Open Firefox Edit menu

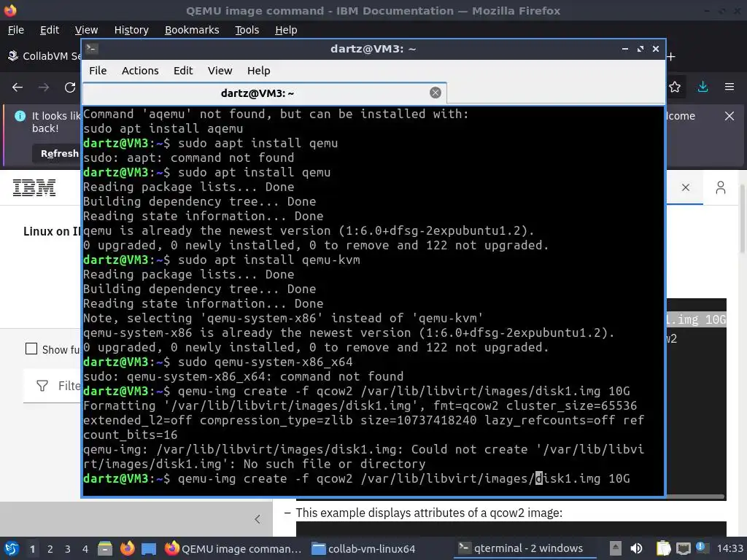click(50, 30)
